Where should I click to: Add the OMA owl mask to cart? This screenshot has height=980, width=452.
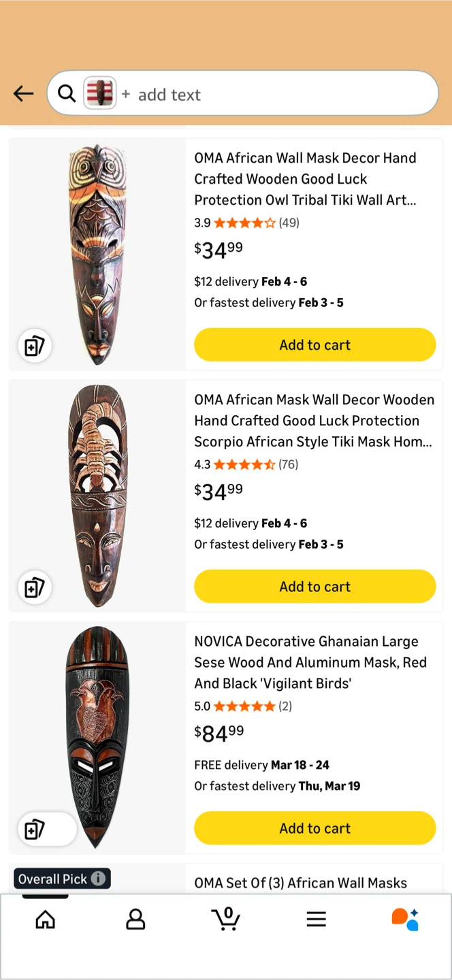click(314, 344)
